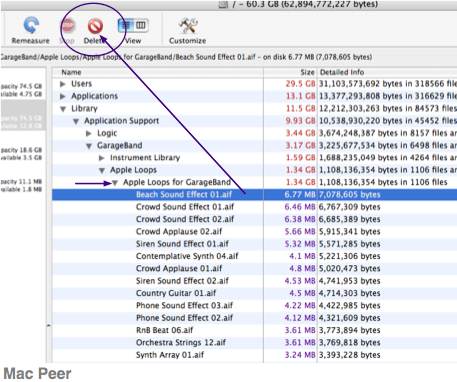Open the Customize toolbar tools icon
Viewport: 457px width, 382px height.
pyautogui.click(x=188, y=26)
